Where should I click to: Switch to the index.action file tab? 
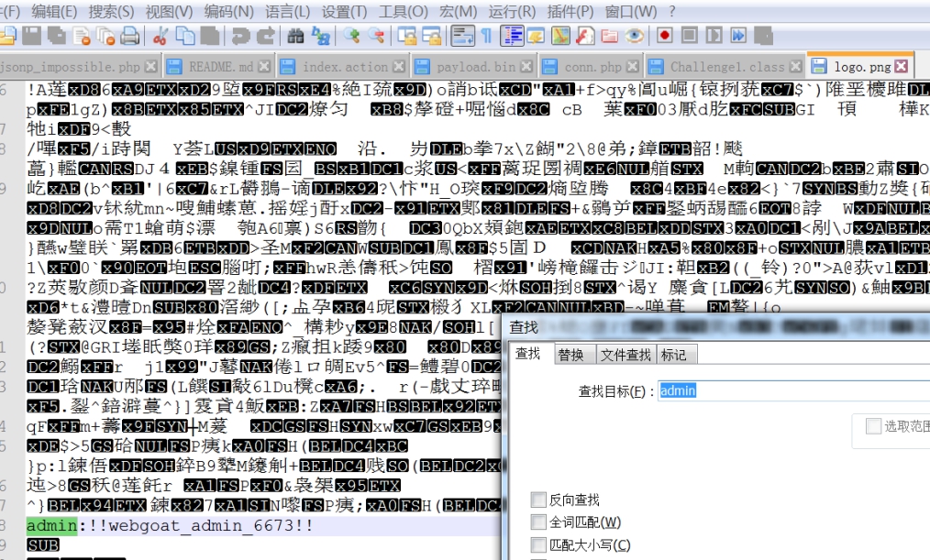[345, 66]
